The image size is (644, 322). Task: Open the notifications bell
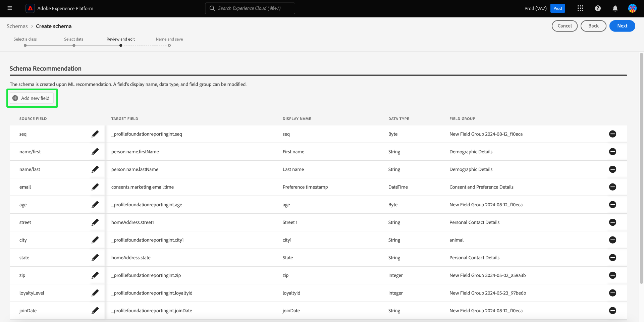[x=615, y=8]
